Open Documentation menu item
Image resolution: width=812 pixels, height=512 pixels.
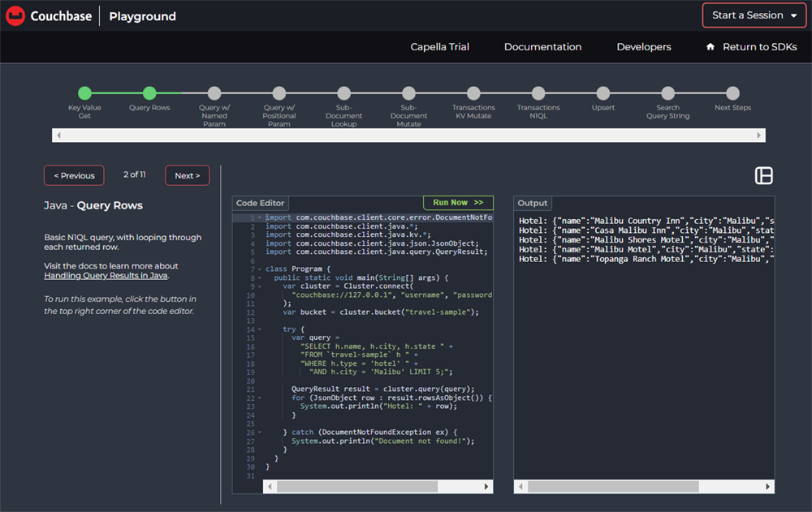542,46
